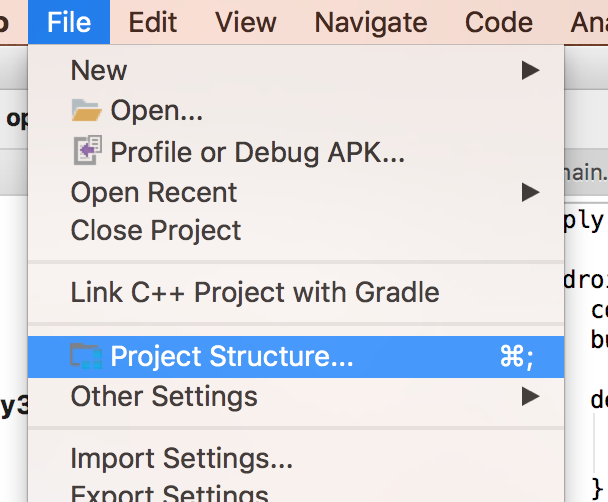The image size is (608, 502).
Task: Open the Navigate menu
Action: click(371, 22)
